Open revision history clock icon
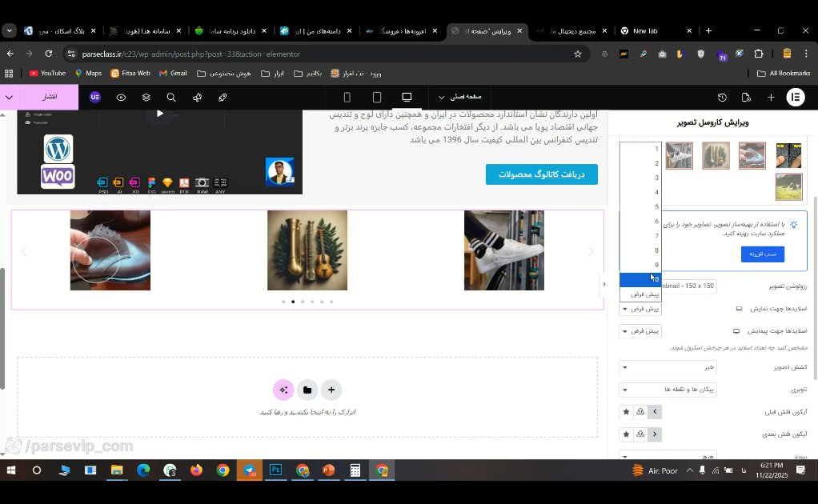 coord(722,98)
